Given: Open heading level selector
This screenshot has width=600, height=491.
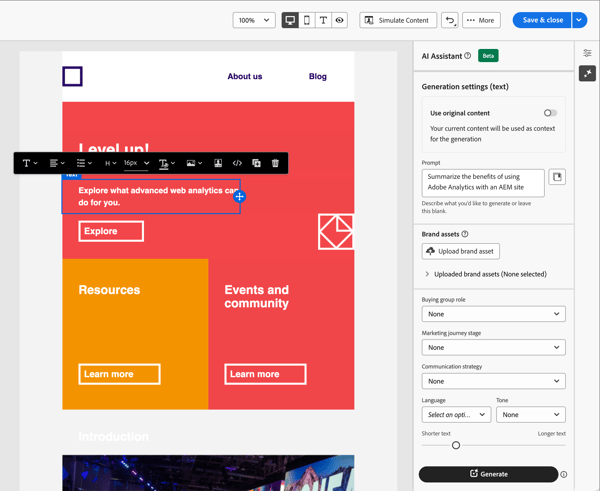Looking at the screenshot, I should point(111,163).
